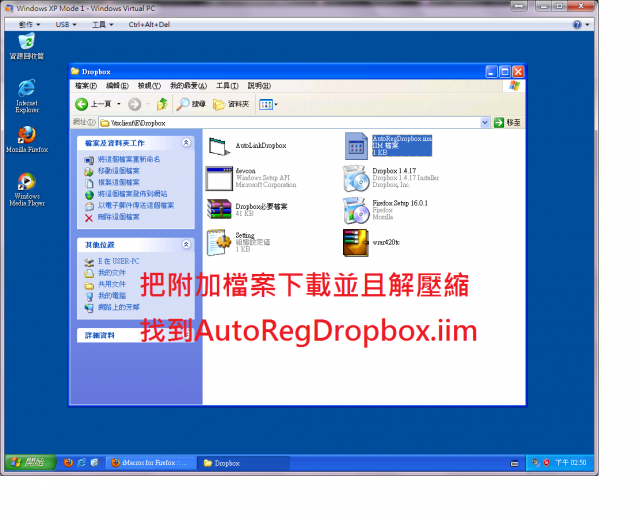The height and width of the screenshot is (518, 640).
Task: Open 網路上的芳鄰 location link
Action: coord(119,307)
